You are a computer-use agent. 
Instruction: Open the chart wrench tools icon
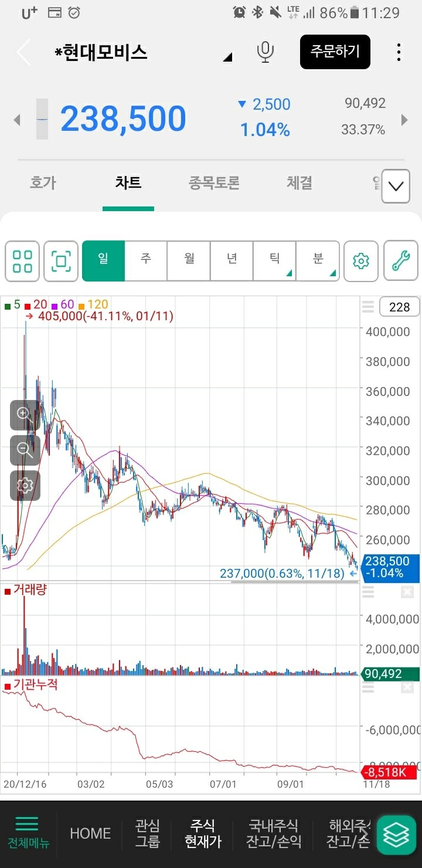[401, 261]
